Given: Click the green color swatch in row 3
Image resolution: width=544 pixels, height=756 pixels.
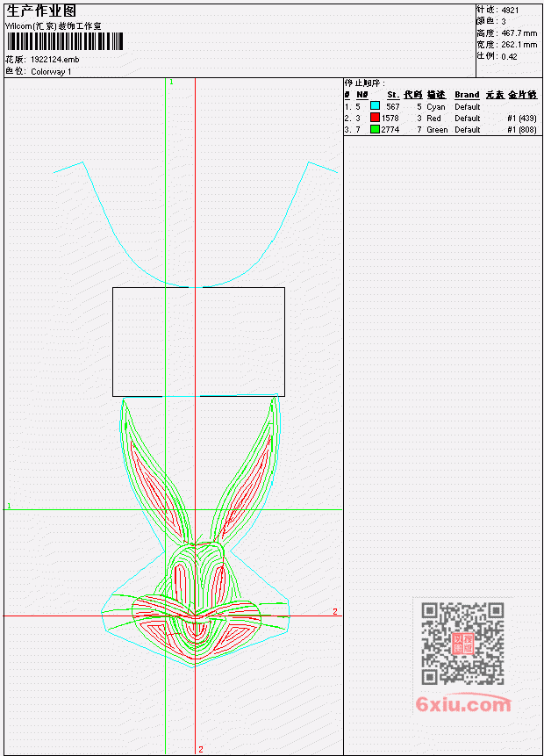Looking at the screenshot, I should (x=375, y=129).
